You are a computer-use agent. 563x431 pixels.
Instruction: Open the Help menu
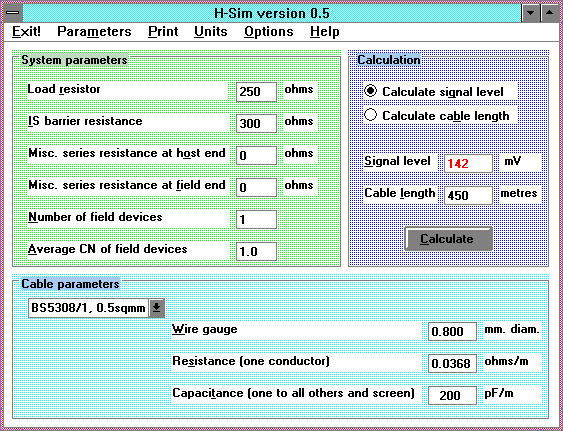(325, 32)
